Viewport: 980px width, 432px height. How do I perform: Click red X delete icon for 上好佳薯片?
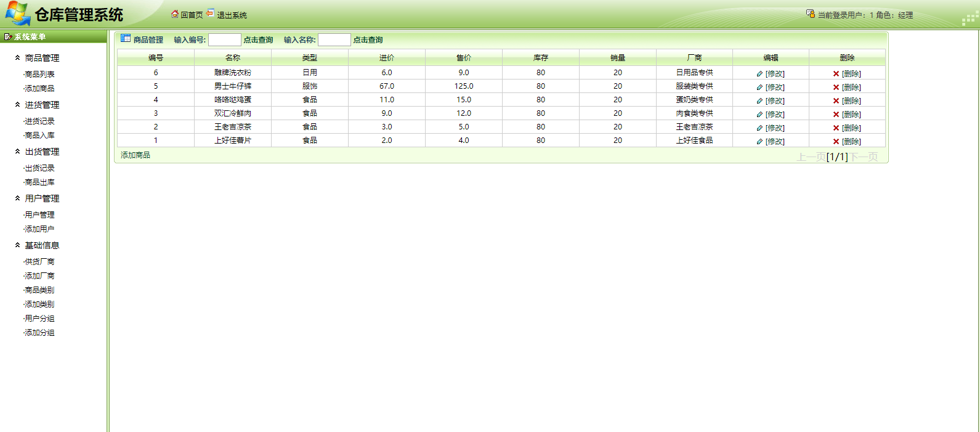[836, 142]
